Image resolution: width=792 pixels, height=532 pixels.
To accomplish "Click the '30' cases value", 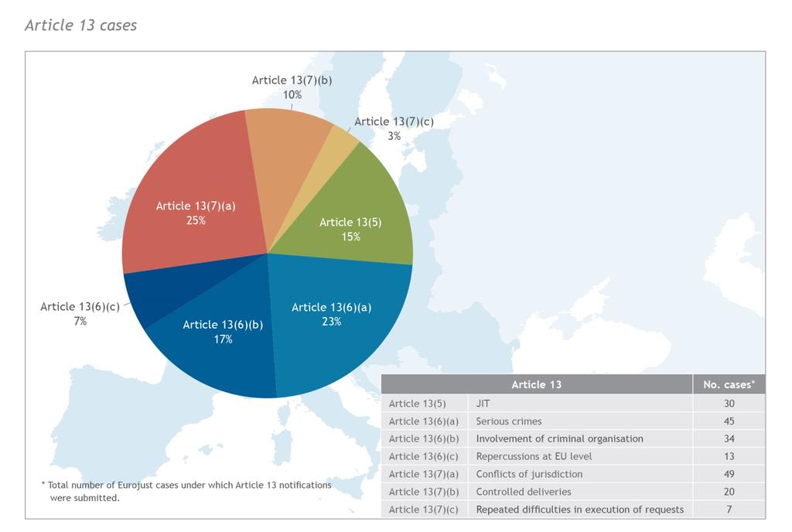I will click(x=729, y=404).
